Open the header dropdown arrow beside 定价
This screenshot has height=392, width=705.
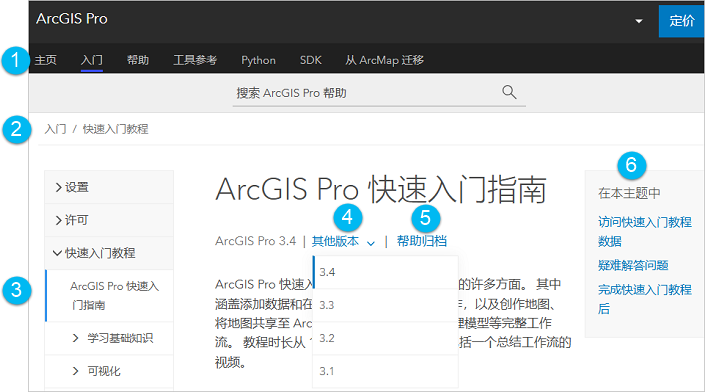tap(638, 21)
